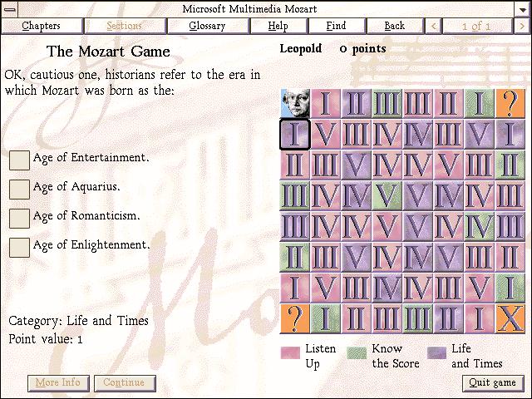Click the "Category: Life and Times" line
The height and width of the screenshot is (399, 532).
[78, 321]
